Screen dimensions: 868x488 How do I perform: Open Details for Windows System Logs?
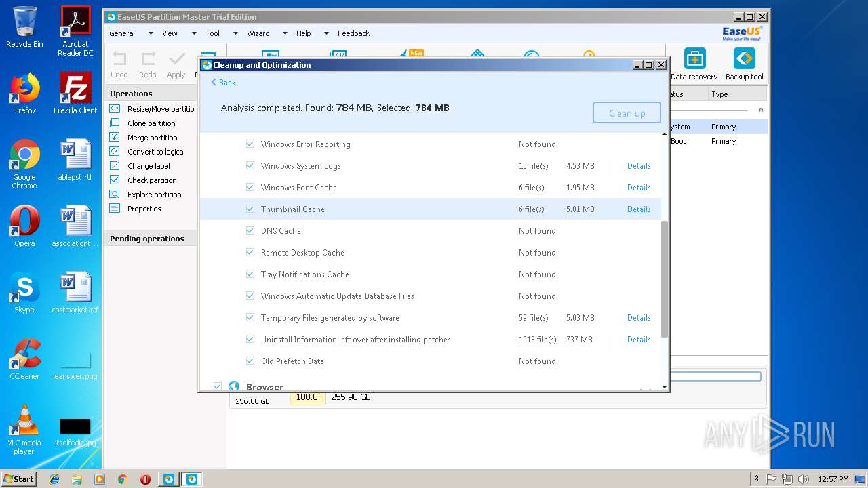click(x=639, y=166)
